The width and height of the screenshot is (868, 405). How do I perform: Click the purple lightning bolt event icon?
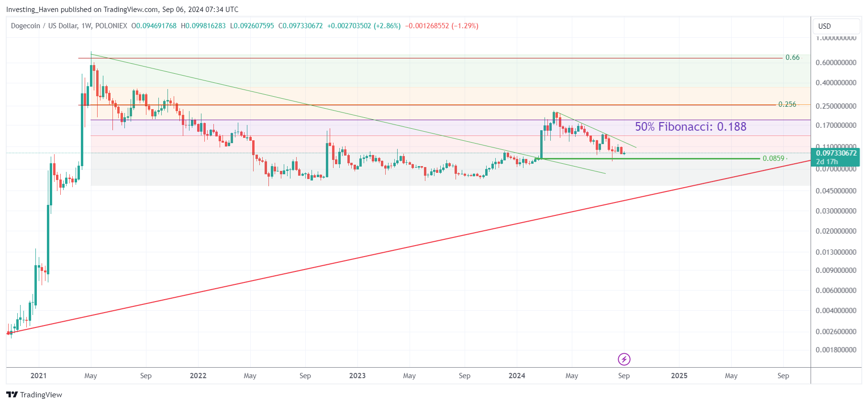624,359
